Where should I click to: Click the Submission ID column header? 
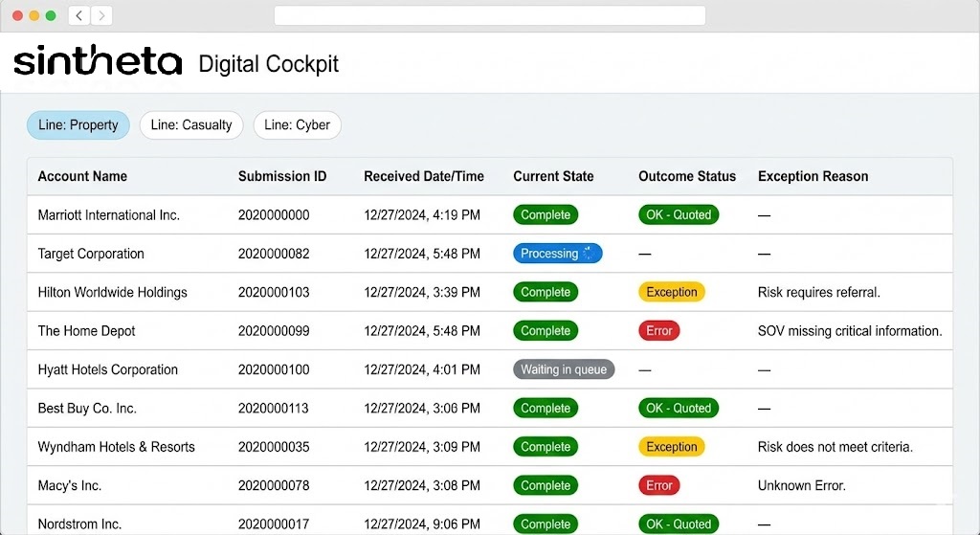[x=282, y=176]
